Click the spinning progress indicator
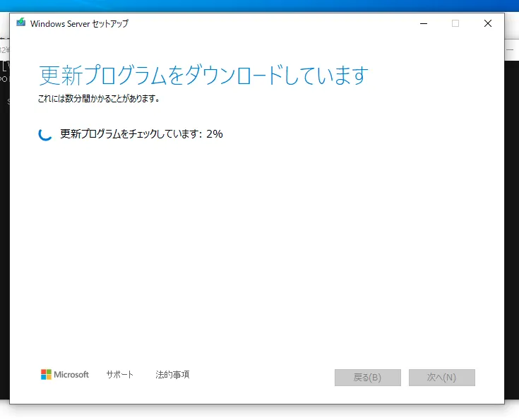This screenshot has height=420, width=519. [45, 134]
